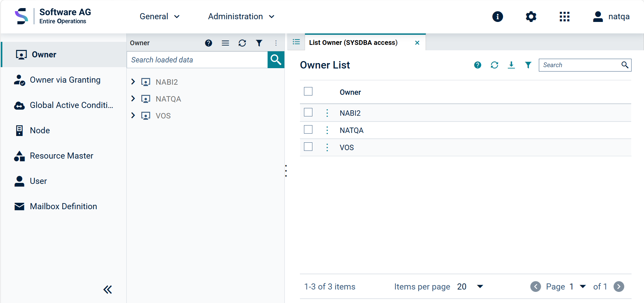Viewport: 644px width, 303px height.
Task: Click NABI2 in the Owner List table
Action: [350, 113]
